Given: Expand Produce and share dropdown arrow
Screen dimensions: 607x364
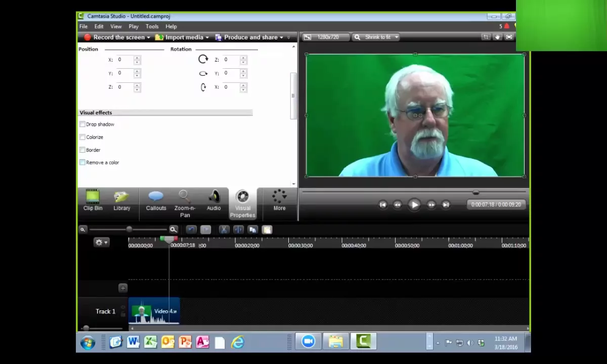Looking at the screenshot, I should point(281,37).
